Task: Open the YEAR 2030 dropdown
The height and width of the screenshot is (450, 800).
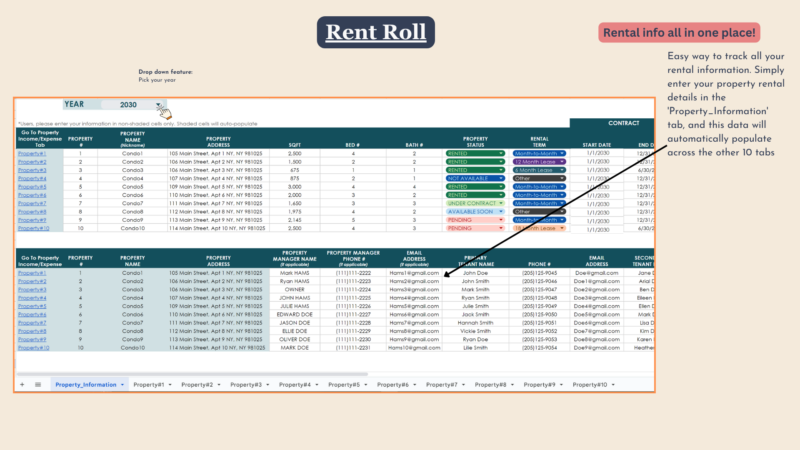Action: 159,105
